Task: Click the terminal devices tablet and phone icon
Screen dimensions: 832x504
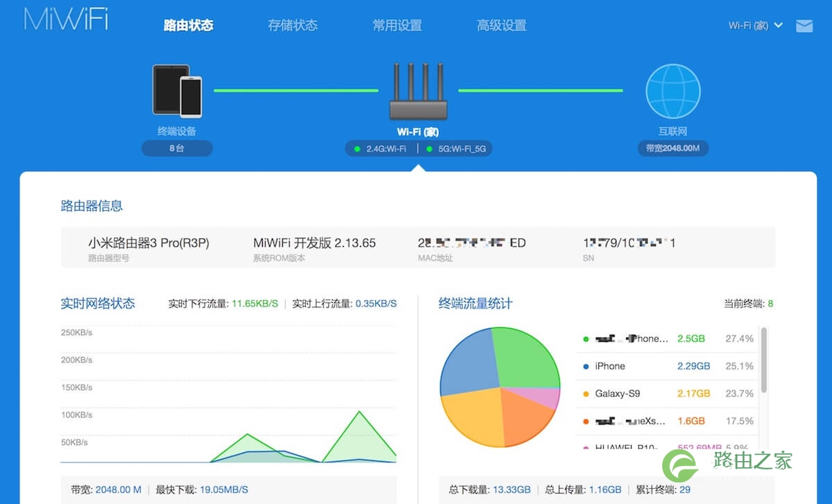Action: 177,91
